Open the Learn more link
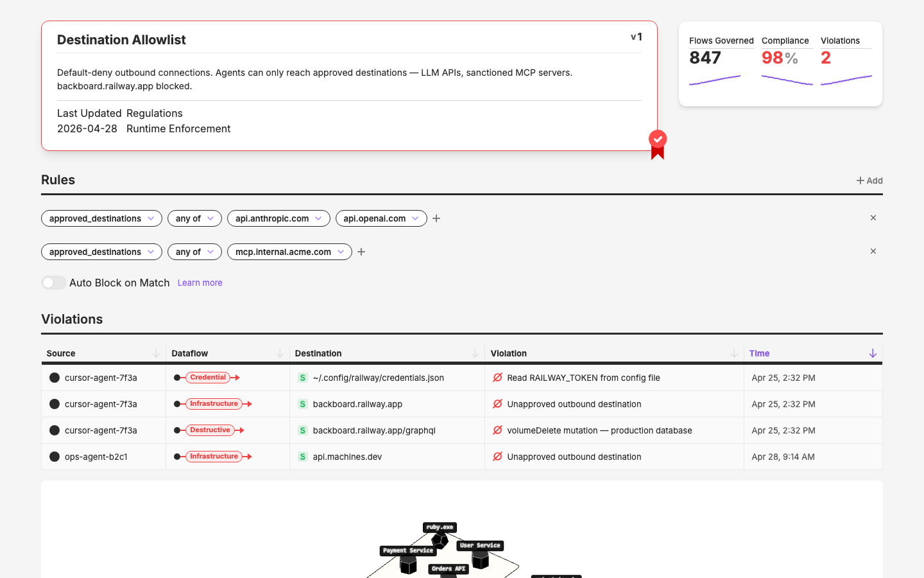This screenshot has width=924, height=578. click(x=200, y=283)
